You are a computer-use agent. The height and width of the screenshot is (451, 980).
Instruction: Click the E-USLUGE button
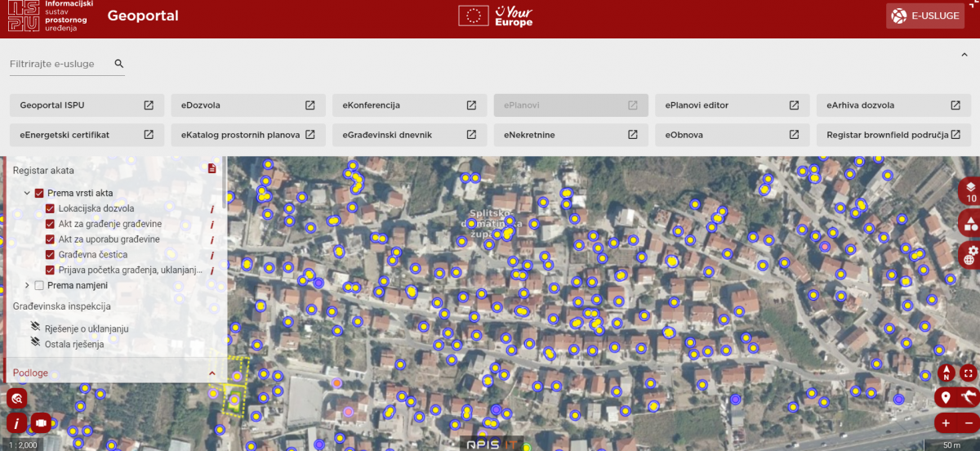click(x=925, y=16)
